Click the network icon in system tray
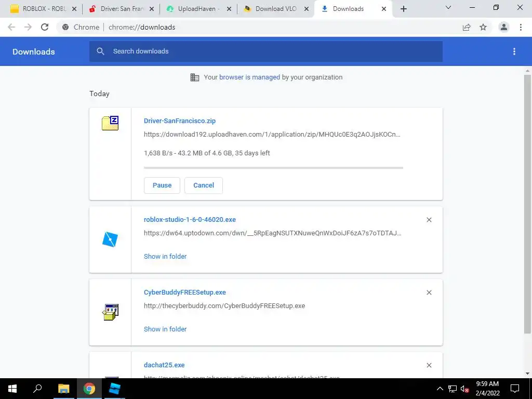This screenshot has width=532, height=399. pyautogui.click(x=453, y=389)
